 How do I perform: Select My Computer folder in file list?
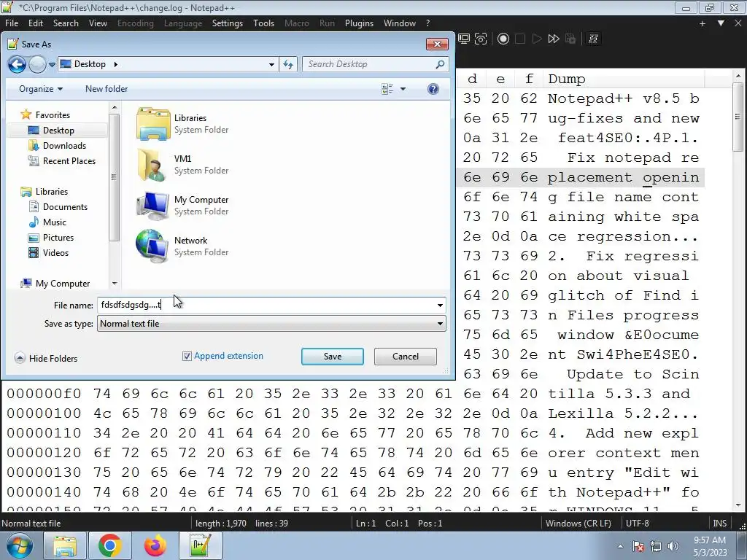pyautogui.click(x=182, y=205)
